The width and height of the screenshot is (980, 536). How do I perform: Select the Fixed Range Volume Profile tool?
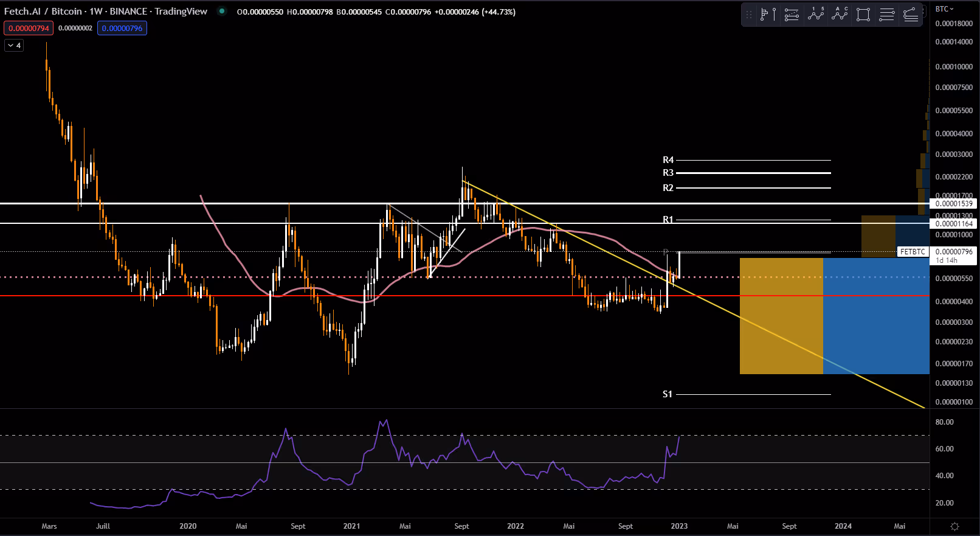pos(768,15)
